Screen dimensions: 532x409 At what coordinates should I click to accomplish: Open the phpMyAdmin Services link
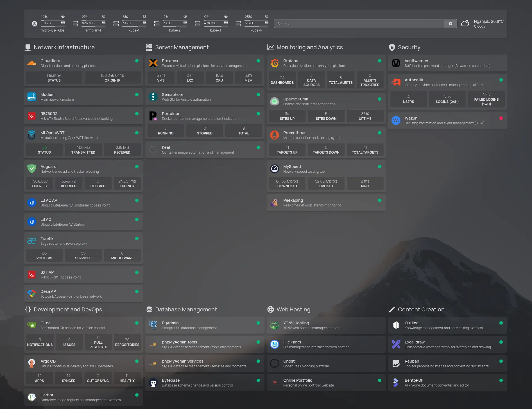click(205, 363)
